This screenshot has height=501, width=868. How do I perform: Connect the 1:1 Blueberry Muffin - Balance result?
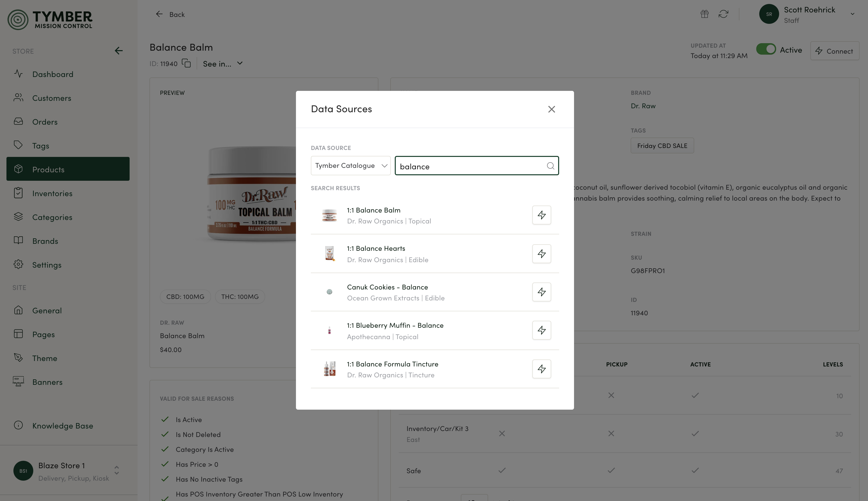point(542,330)
